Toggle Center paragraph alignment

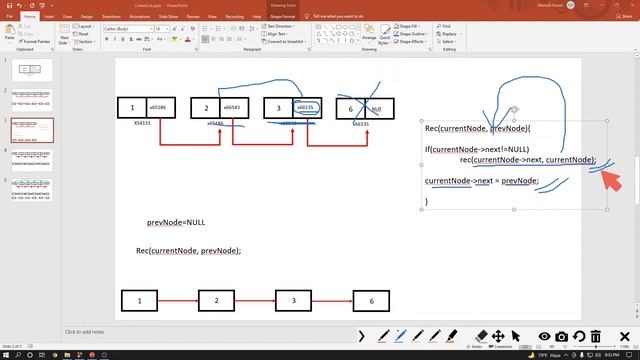click(x=213, y=39)
